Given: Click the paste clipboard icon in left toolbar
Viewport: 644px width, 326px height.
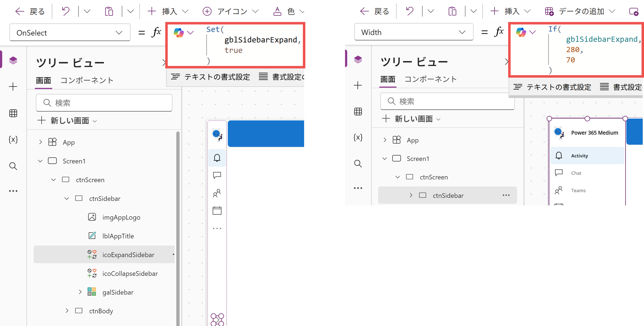Looking at the screenshot, I should [109, 11].
